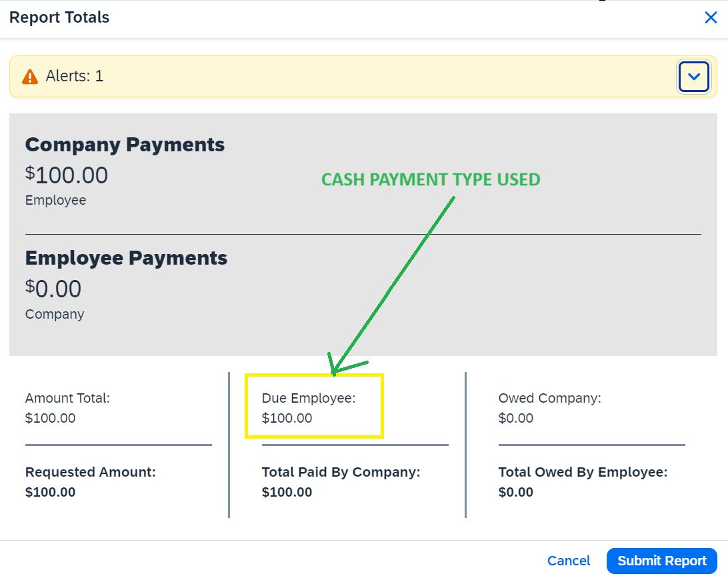
Task: Cancel the report submission
Action: [569, 561]
